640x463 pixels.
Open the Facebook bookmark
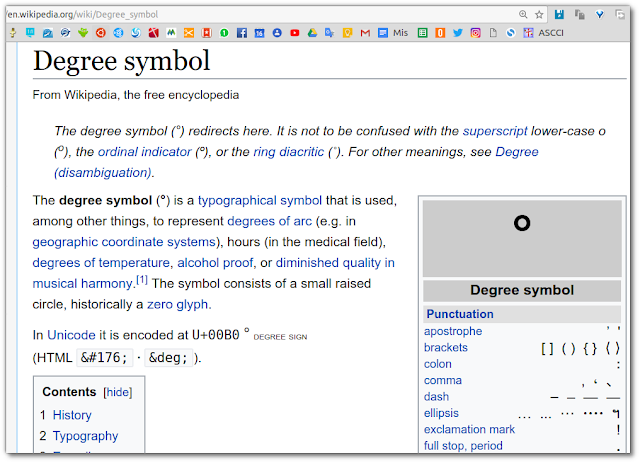click(x=242, y=33)
